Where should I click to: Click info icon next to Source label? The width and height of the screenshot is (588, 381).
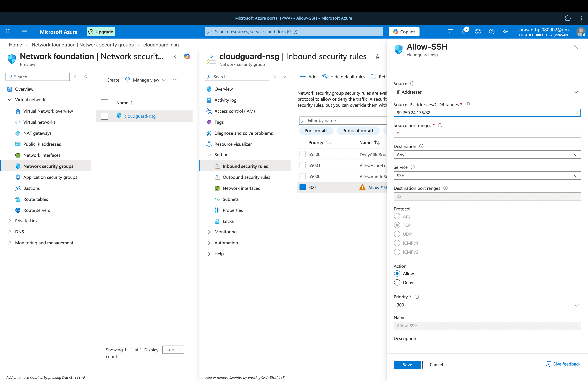[412, 84]
